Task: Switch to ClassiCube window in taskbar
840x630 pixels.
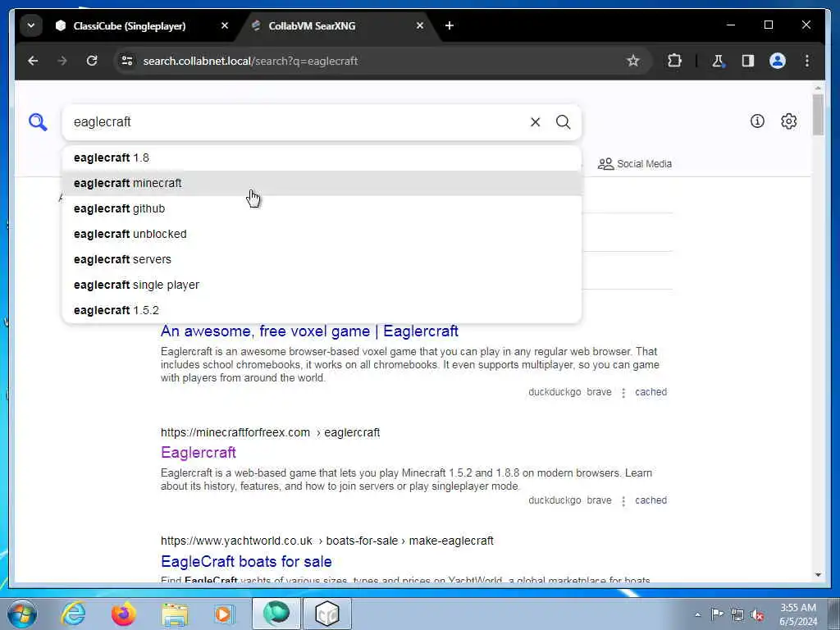Action: pyautogui.click(x=327, y=614)
